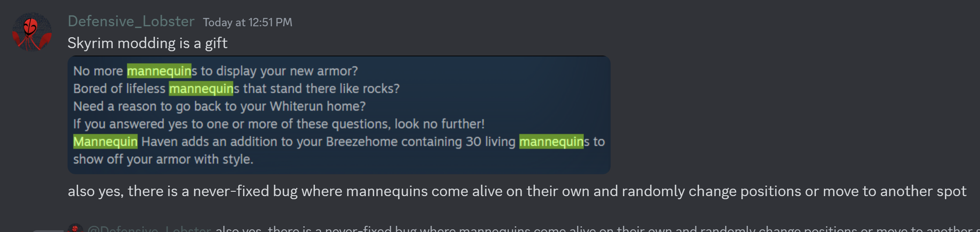Click highlighted 'mannequin' in 'No more' line
The width and height of the screenshot is (980, 232).
tap(159, 71)
